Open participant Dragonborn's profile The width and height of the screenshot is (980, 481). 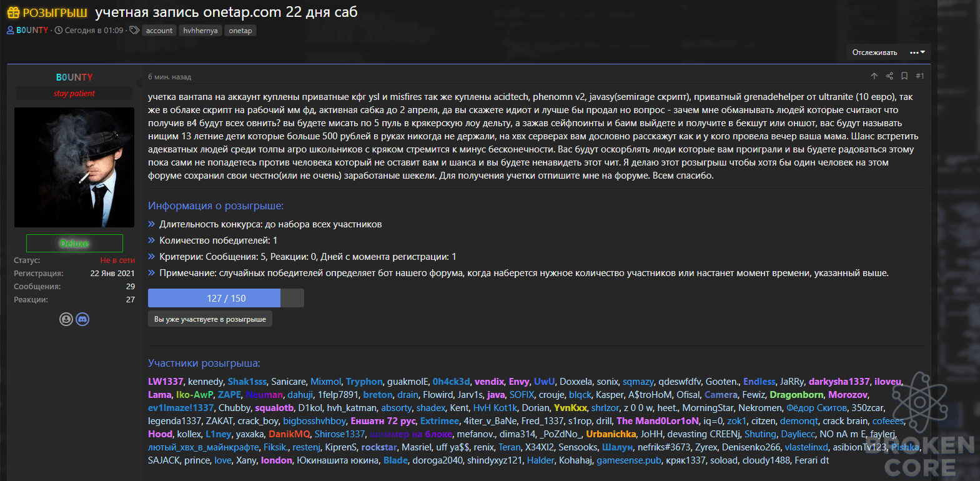pyautogui.click(x=796, y=395)
